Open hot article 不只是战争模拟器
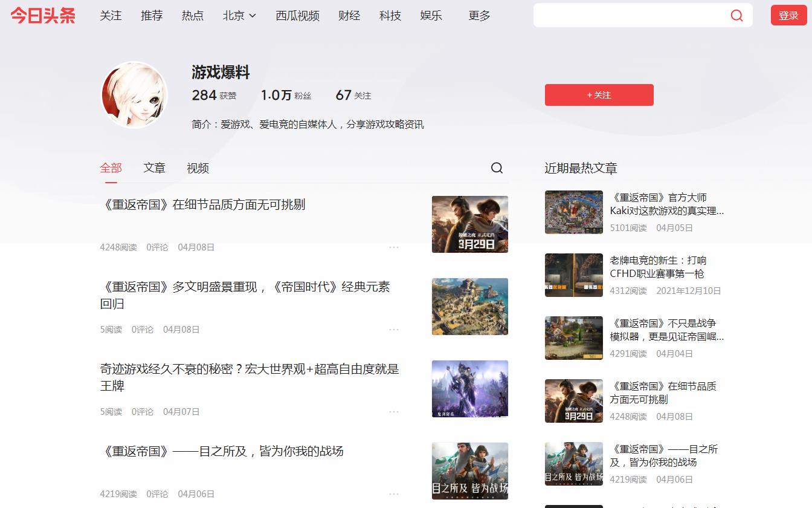 click(667, 330)
